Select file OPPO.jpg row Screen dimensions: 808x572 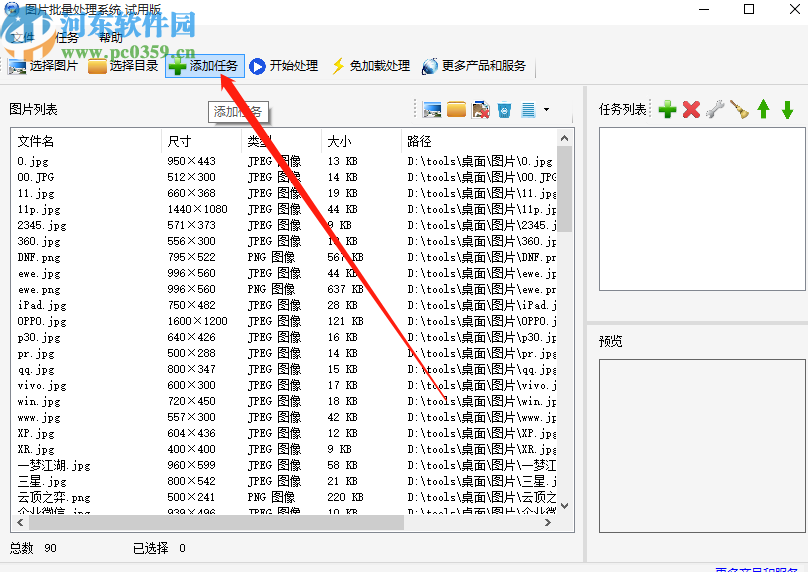[x=284, y=321]
